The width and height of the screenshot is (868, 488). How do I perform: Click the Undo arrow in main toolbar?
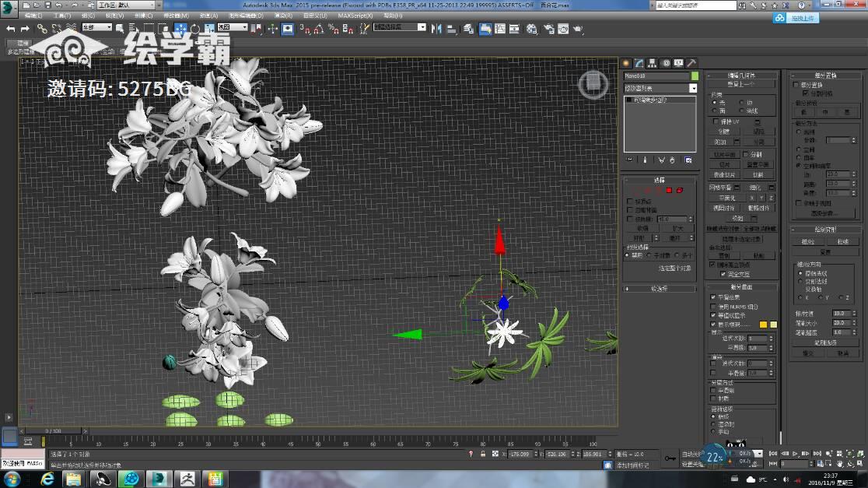[11, 29]
